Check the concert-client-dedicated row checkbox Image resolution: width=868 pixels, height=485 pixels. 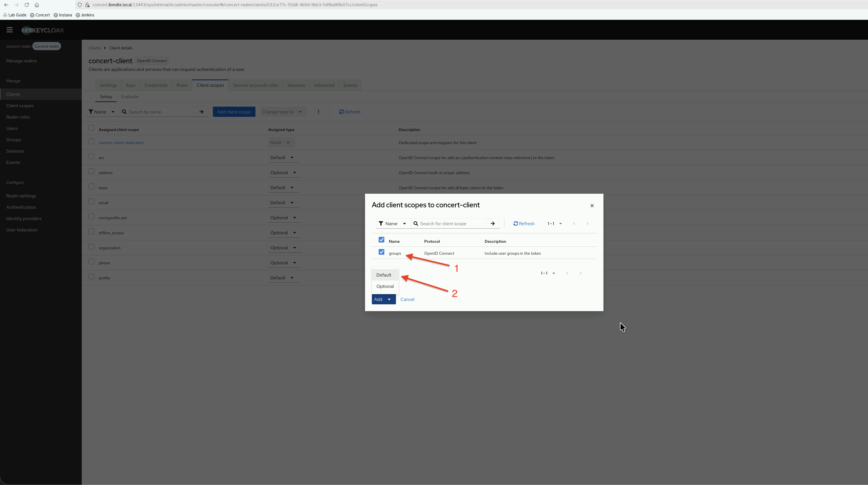(91, 142)
